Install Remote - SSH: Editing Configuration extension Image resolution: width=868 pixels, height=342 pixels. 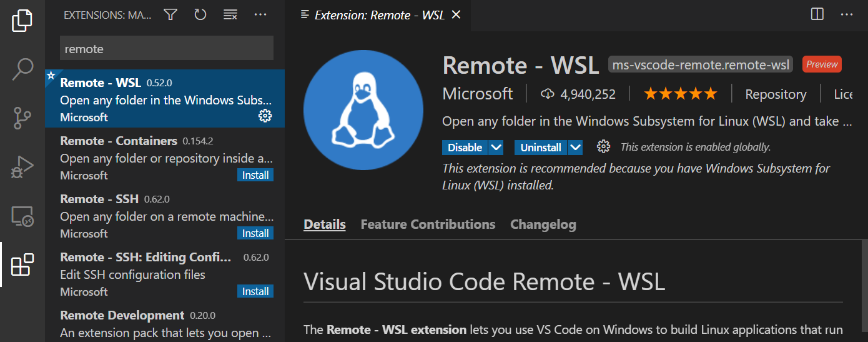point(255,291)
